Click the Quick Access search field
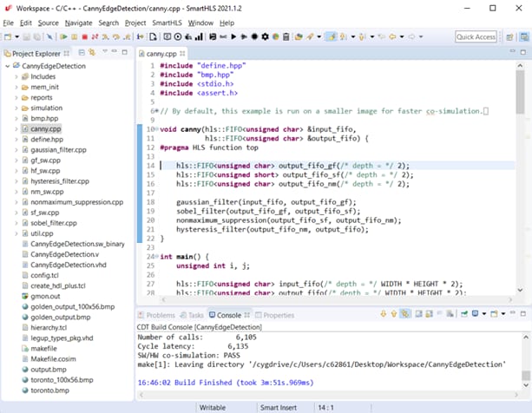 point(476,36)
